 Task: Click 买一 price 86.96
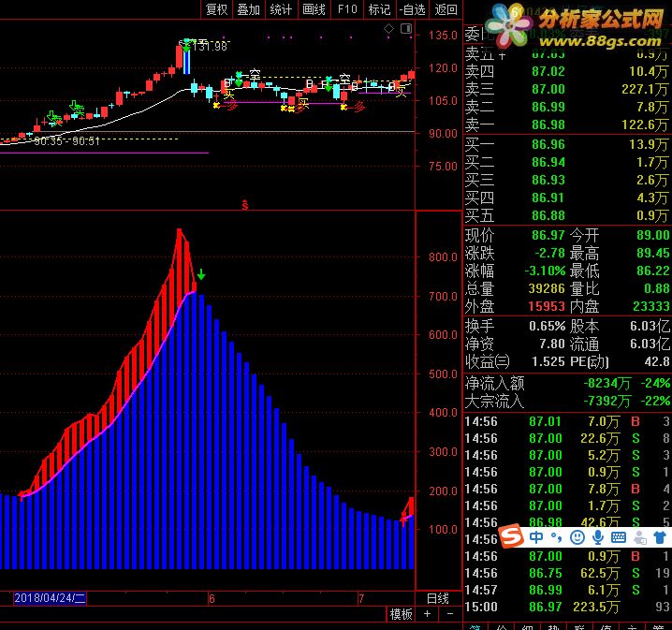pos(548,144)
